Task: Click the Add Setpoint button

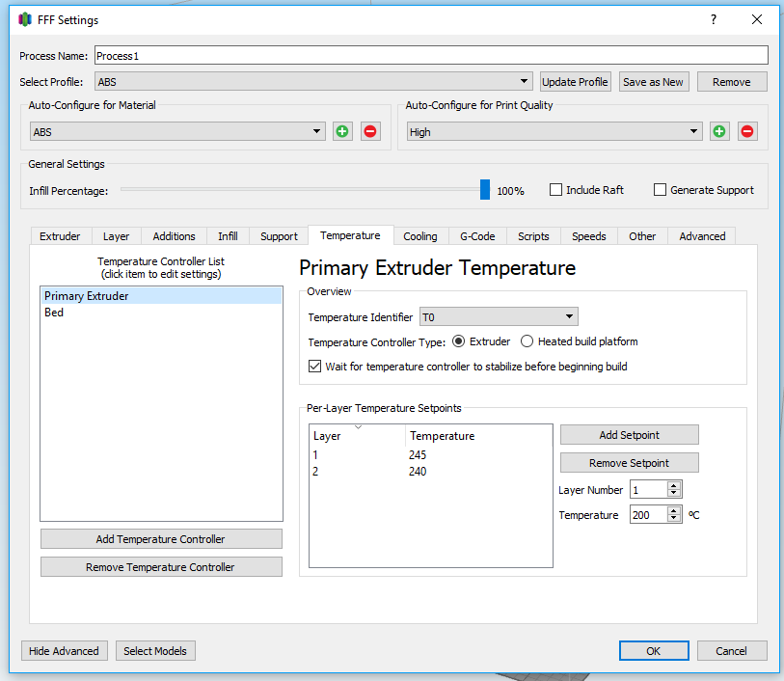Action: coord(630,435)
